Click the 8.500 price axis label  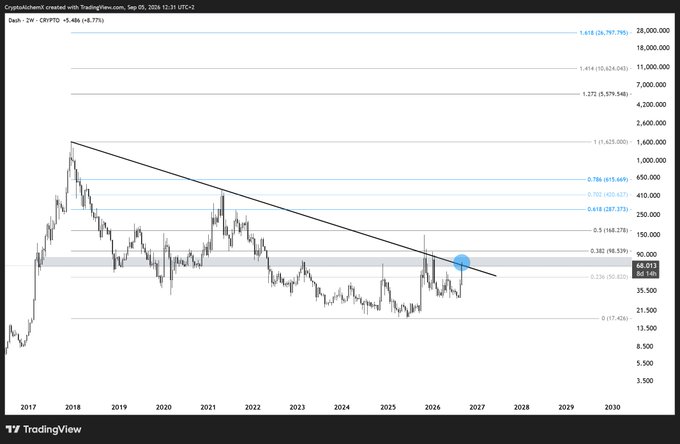[645, 346]
